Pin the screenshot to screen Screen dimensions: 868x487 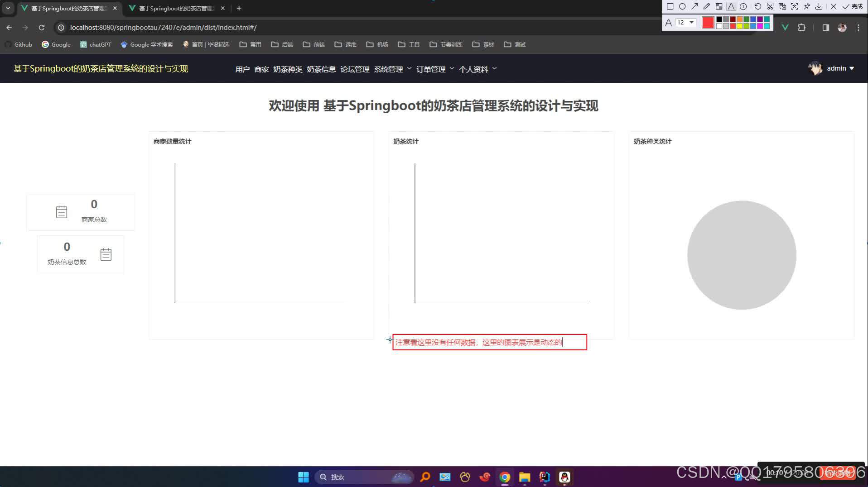coord(807,6)
